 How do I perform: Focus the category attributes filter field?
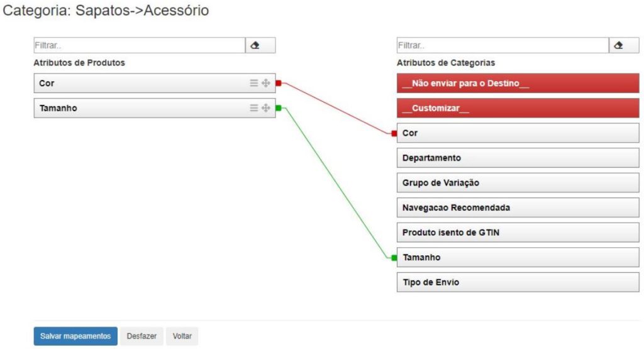[502, 45]
